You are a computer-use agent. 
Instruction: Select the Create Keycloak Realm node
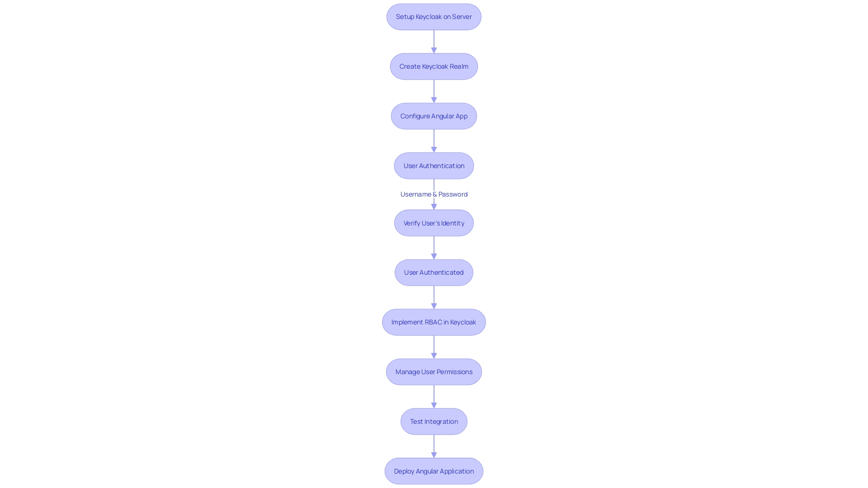tap(434, 66)
